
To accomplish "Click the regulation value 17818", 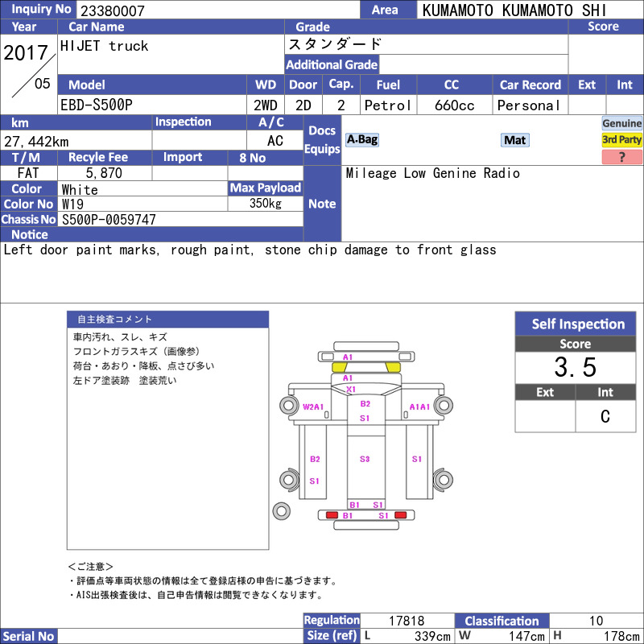I will (407, 621).
